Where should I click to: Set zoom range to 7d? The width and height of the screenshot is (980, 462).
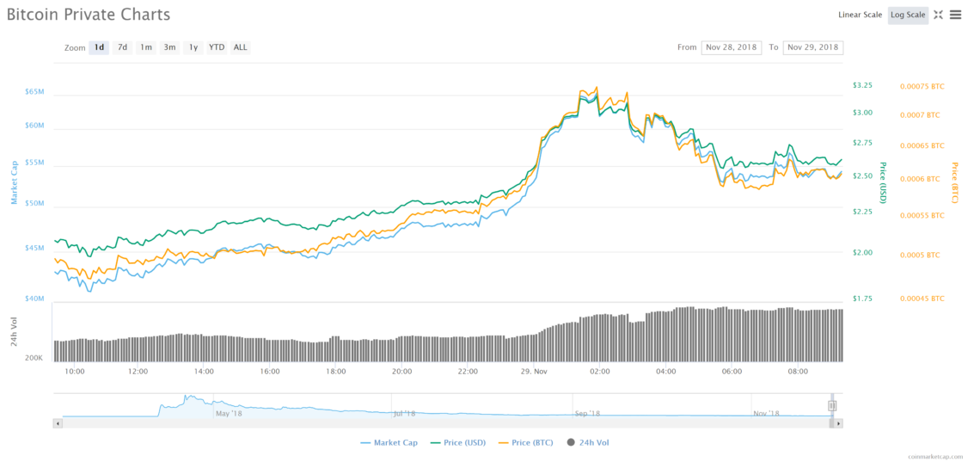pos(123,47)
